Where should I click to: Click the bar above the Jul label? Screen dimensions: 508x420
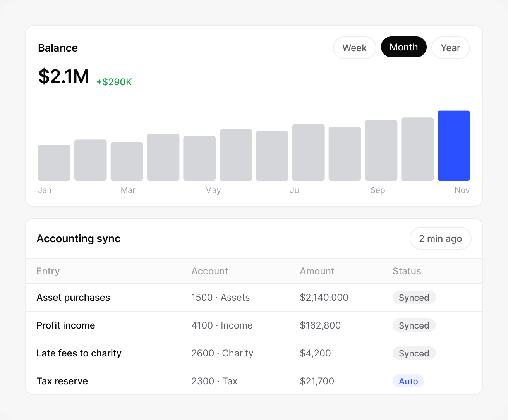tap(308, 152)
